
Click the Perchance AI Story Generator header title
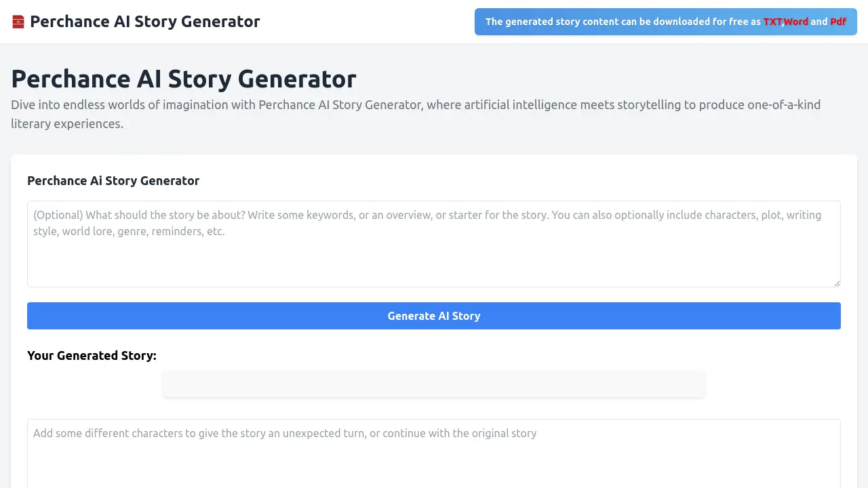[145, 21]
